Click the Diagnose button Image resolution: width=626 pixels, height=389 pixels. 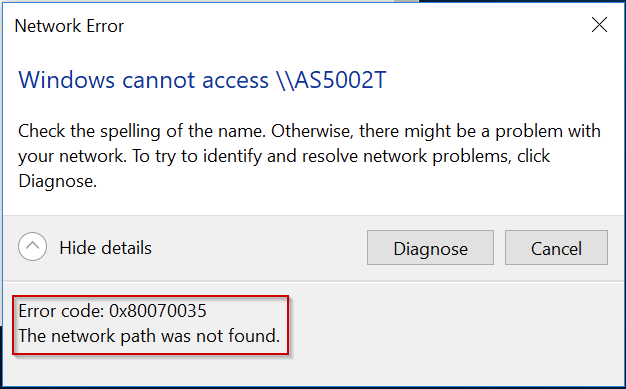click(430, 248)
